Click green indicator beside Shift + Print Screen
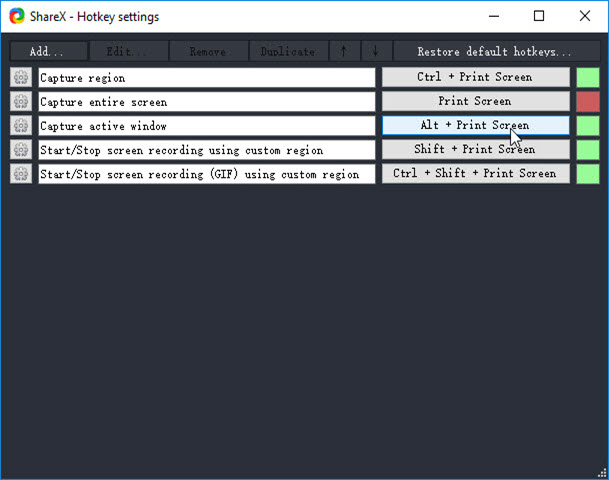The image size is (609, 480). [x=588, y=150]
